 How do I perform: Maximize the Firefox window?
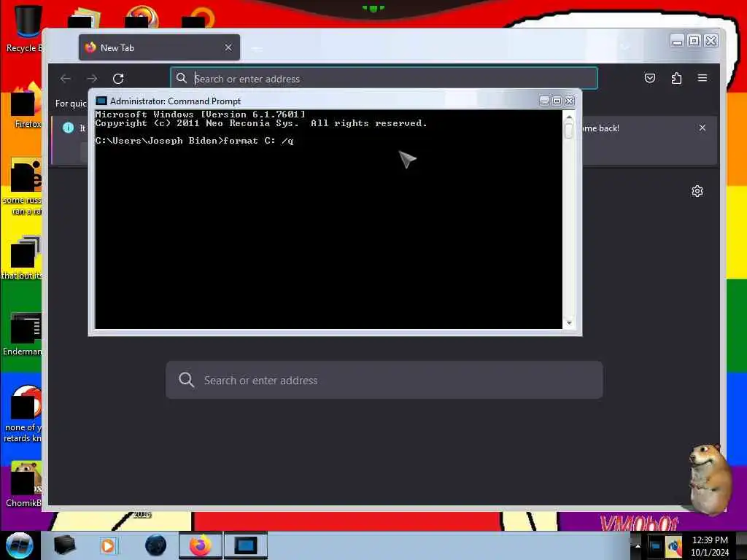[694, 41]
